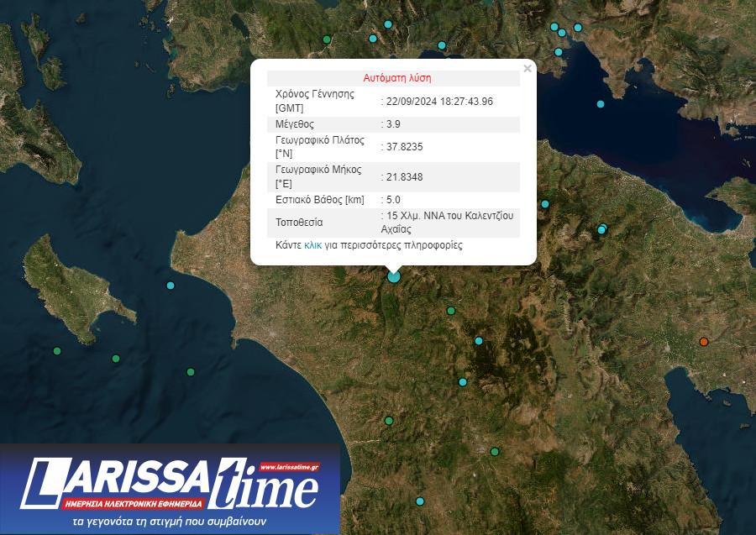Click the "Αυτόματη λύση" popup header
756x535 pixels.
[397, 77]
